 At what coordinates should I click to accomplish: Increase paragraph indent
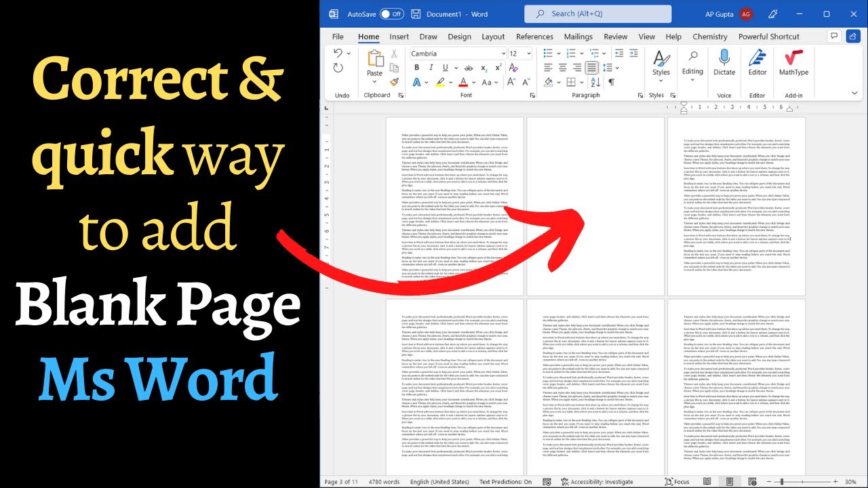coord(633,54)
